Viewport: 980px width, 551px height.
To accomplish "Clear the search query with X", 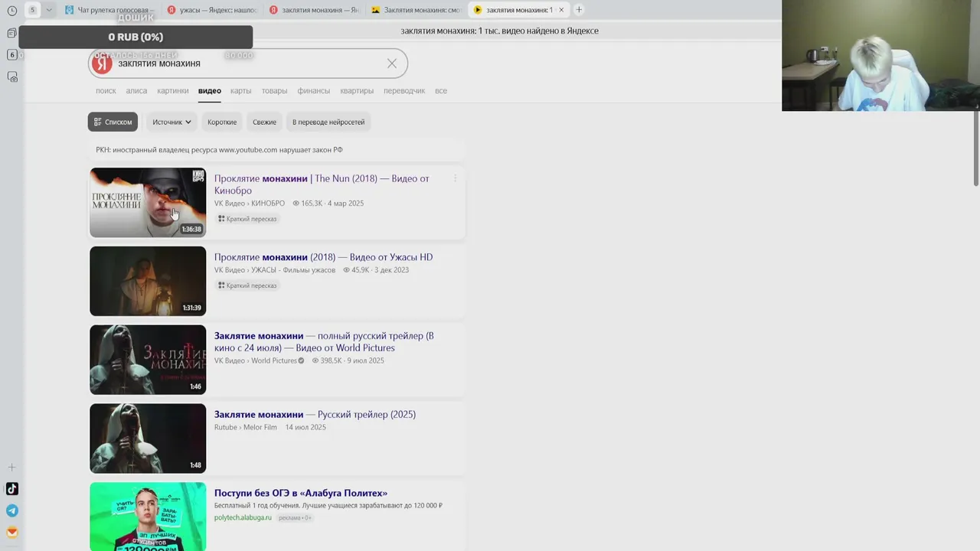I will (392, 64).
